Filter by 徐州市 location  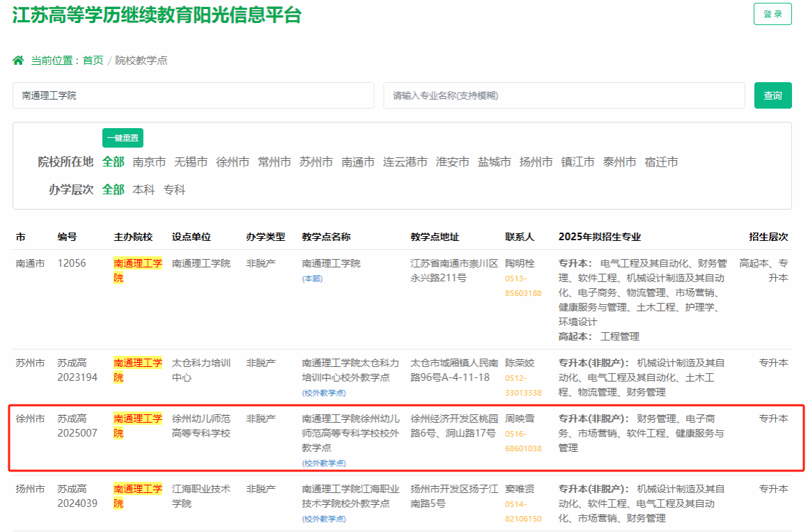(233, 162)
